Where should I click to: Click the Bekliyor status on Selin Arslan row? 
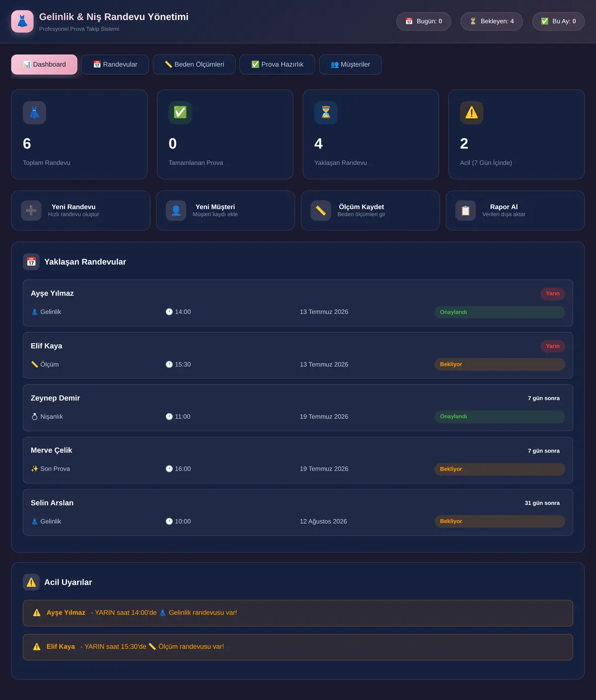point(500,521)
